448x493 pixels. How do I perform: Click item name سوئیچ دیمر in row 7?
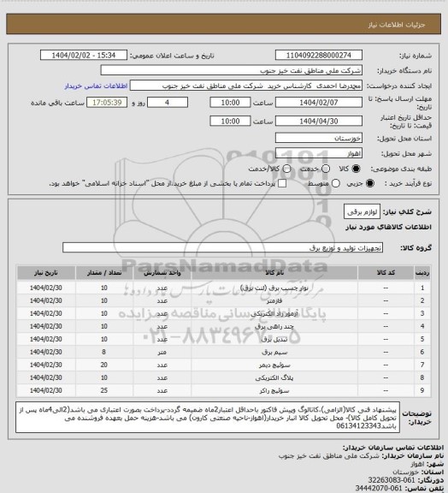(x=274, y=365)
